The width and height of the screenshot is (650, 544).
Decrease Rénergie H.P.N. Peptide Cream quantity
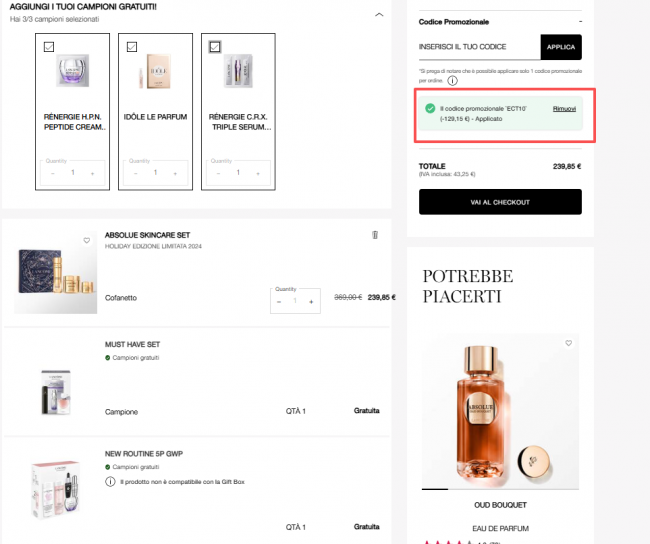tap(53, 173)
